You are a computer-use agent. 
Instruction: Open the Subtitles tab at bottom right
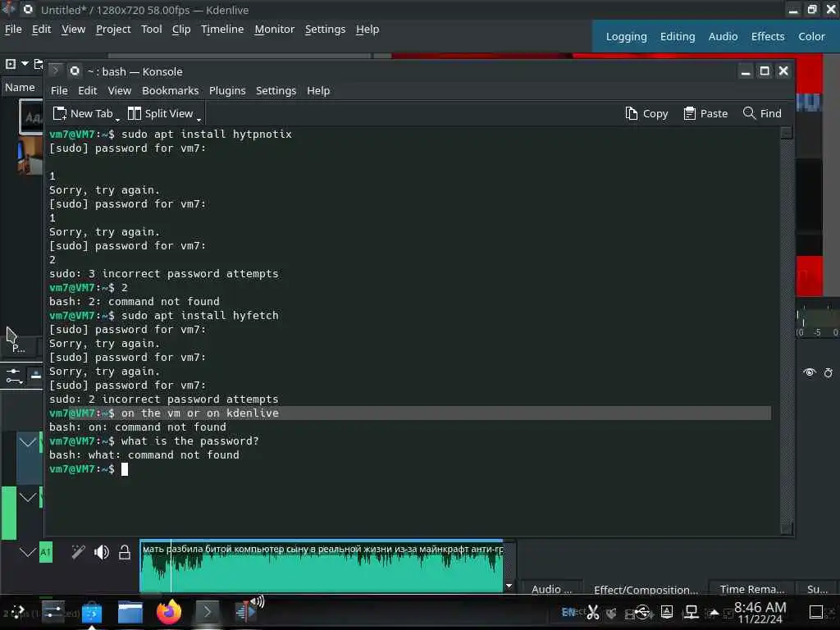[x=817, y=589]
